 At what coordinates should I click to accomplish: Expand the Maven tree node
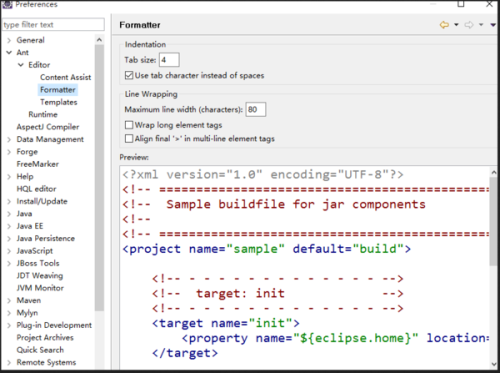coord(9,301)
